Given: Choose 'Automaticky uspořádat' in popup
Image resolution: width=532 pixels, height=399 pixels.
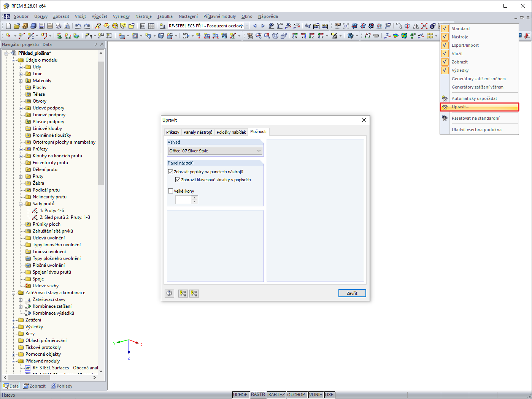Looking at the screenshot, I should tap(479, 98).
